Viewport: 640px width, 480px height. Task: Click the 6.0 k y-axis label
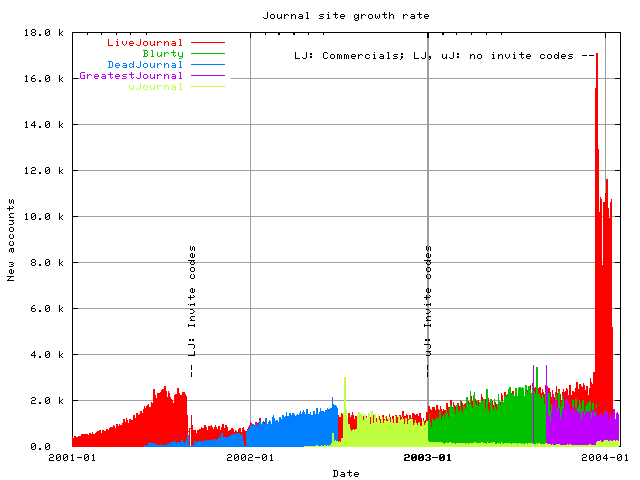click(x=47, y=309)
